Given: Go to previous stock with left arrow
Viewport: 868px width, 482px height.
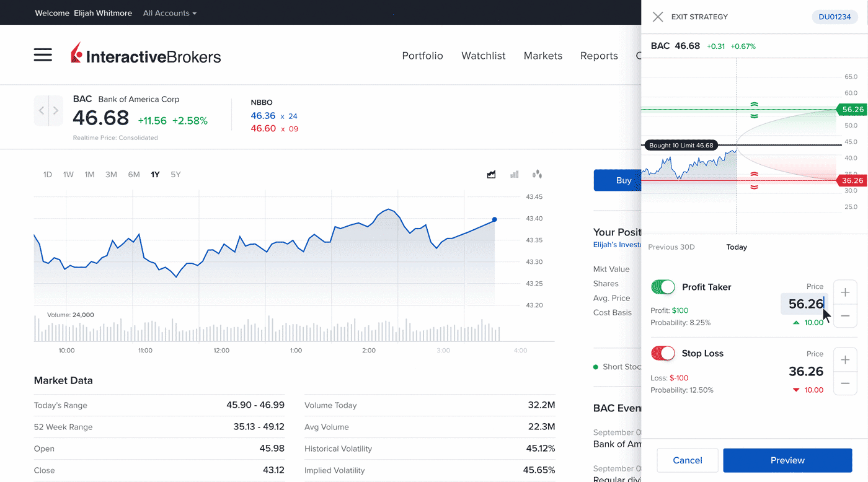Looking at the screenshot, I should (42, 111).
